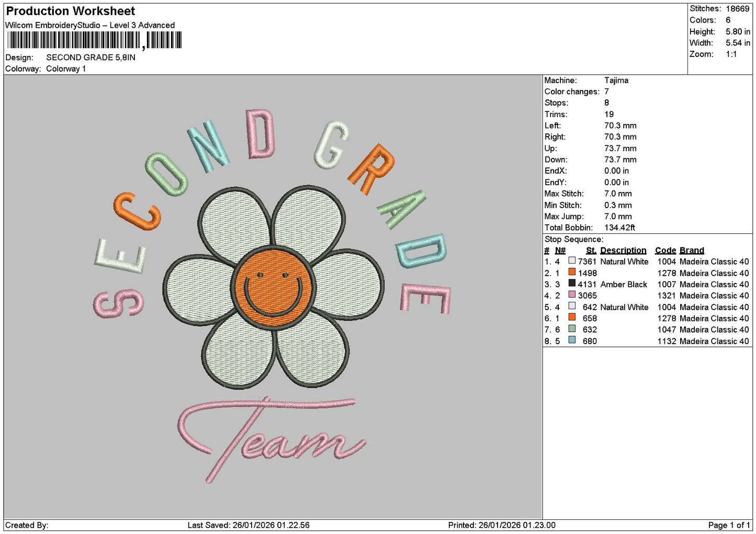
Task: Click the white letter G in GRADE
Action: point(331,145)
